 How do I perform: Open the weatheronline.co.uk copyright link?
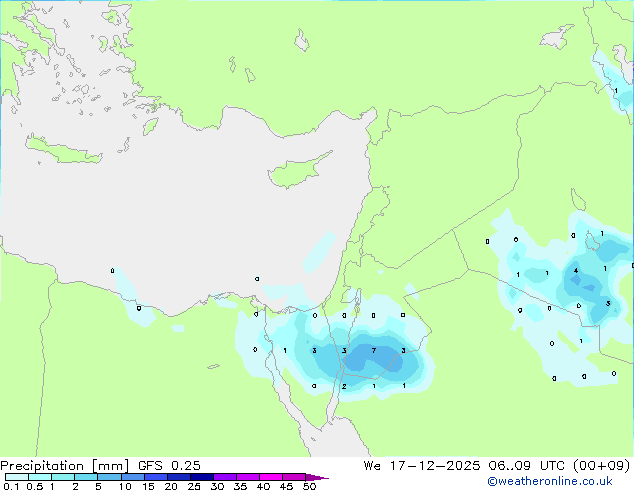pyautogui.click(x=549, y=481)
